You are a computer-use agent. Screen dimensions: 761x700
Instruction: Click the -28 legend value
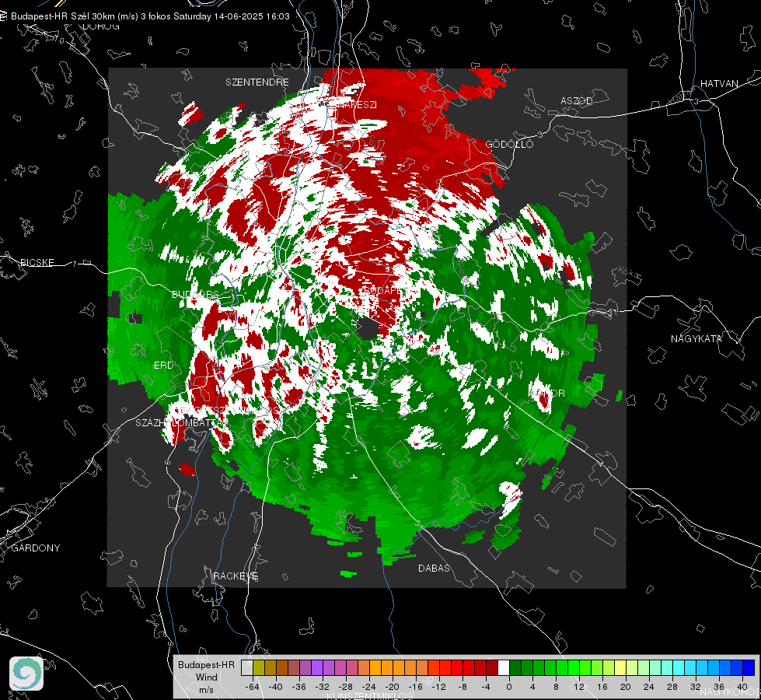pyautogui.click(x=346, y=687)
